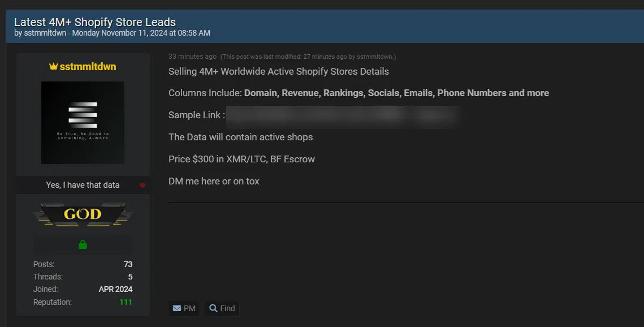Viewport: 644px width, 327px height.
Task: Click the thread title Latest 4M+ Shopify Store Leads
Action: click(x=95, y=22)
